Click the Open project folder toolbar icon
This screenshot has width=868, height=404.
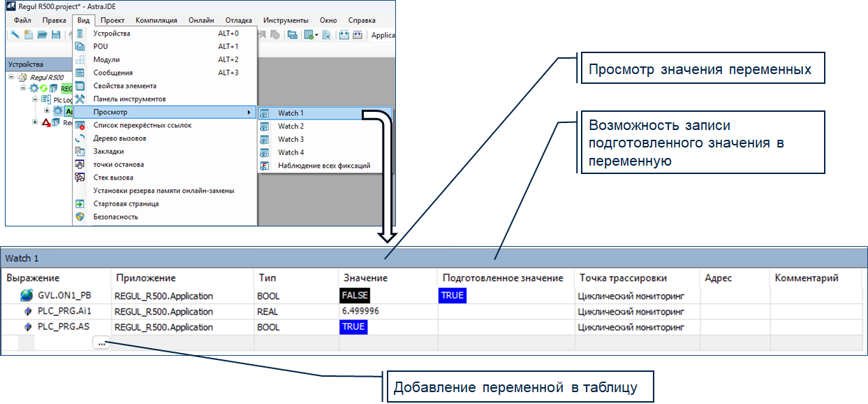pos(42,35)
